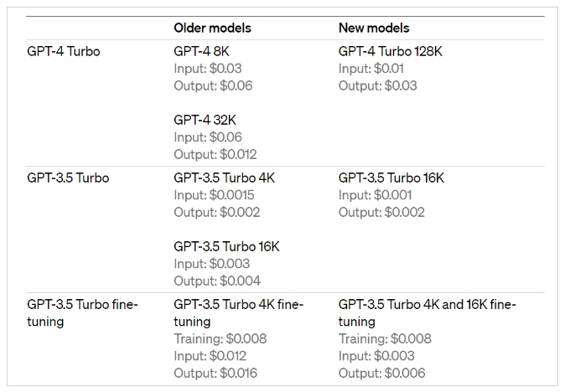Click GPT-4 Turbo 128K "Input: $0.01" price

point(372,69)
